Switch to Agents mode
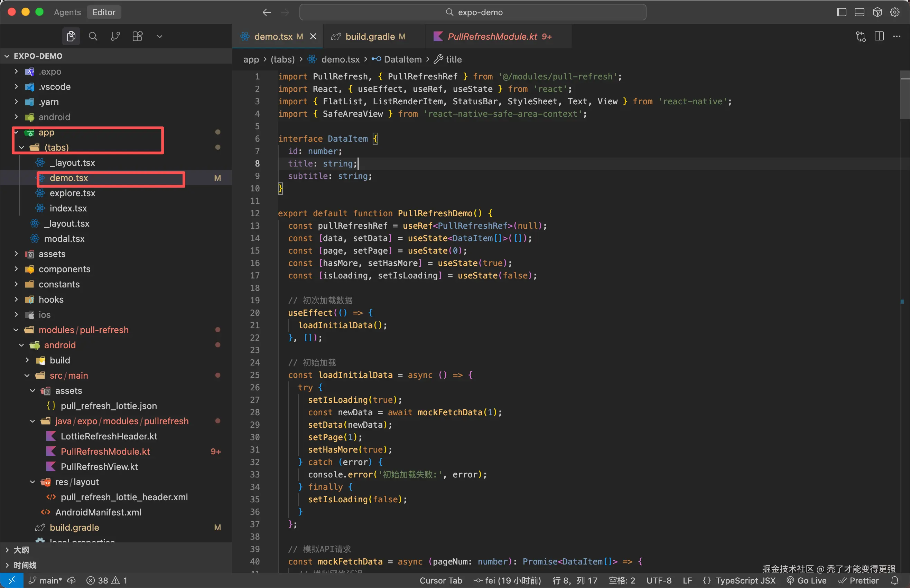This screenshot has width=910, height=588. (x=67, y=12)
